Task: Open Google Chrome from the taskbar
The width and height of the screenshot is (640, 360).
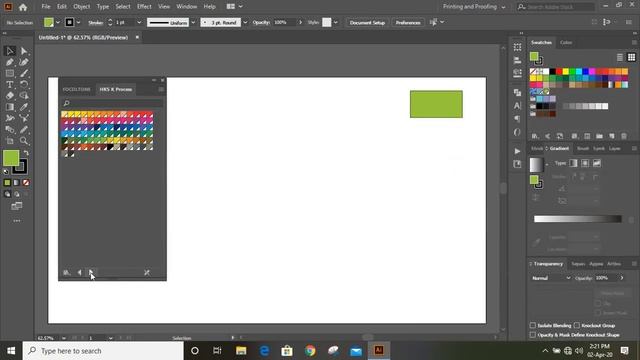Action: pos(310,351)
